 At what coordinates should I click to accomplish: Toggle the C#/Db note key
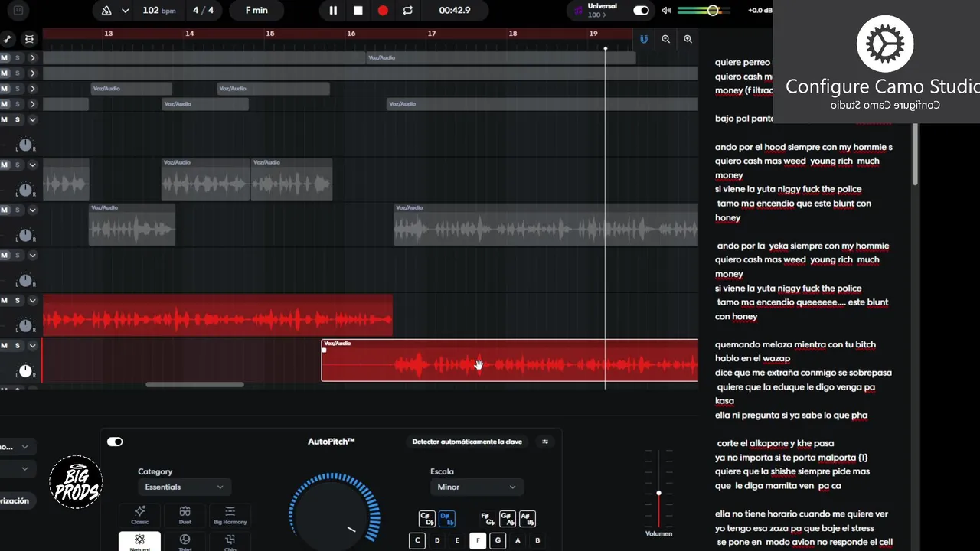(x=426, y=519)
